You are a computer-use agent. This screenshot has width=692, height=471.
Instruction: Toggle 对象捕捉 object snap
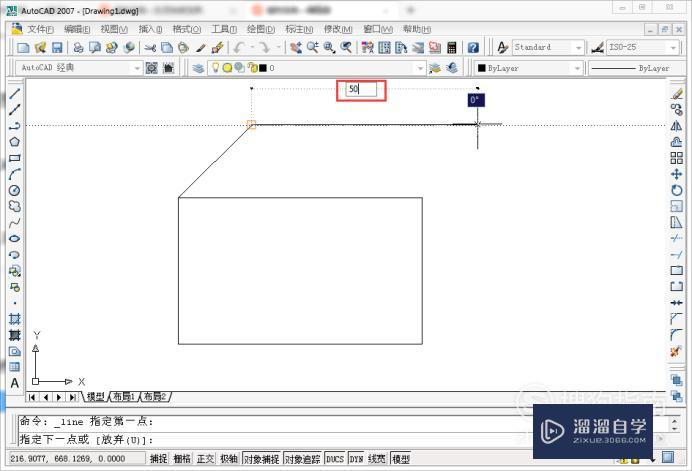(x=261, y=459)
